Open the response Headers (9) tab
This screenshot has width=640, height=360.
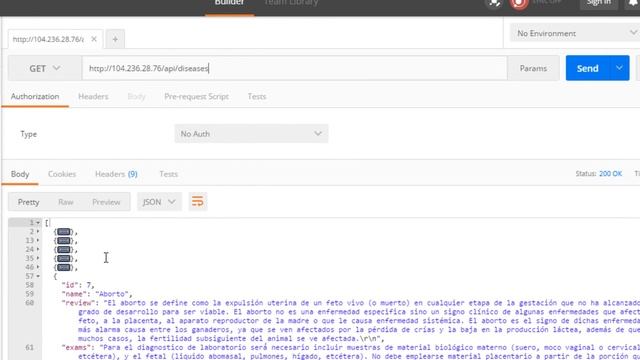116,174
